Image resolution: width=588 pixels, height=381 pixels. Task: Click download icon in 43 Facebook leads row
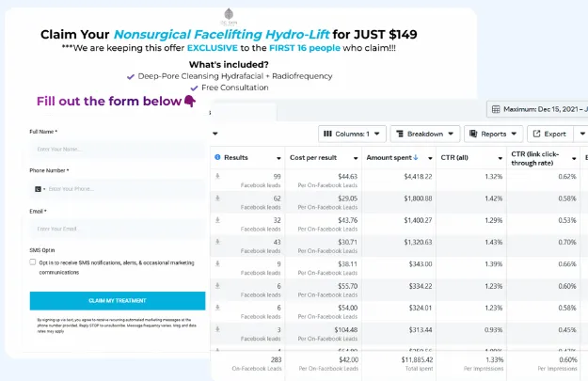pos(217,242)
